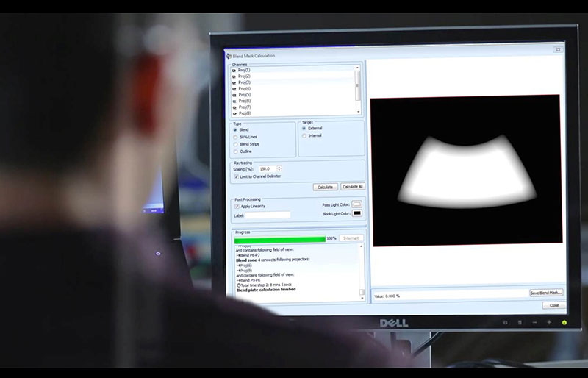
Task: Select the Proj(4) channel row
Action: pos(293,89)
